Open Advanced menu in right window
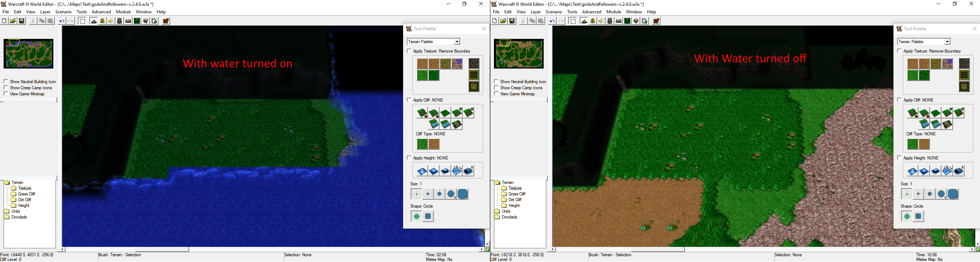 pos(592,12)
